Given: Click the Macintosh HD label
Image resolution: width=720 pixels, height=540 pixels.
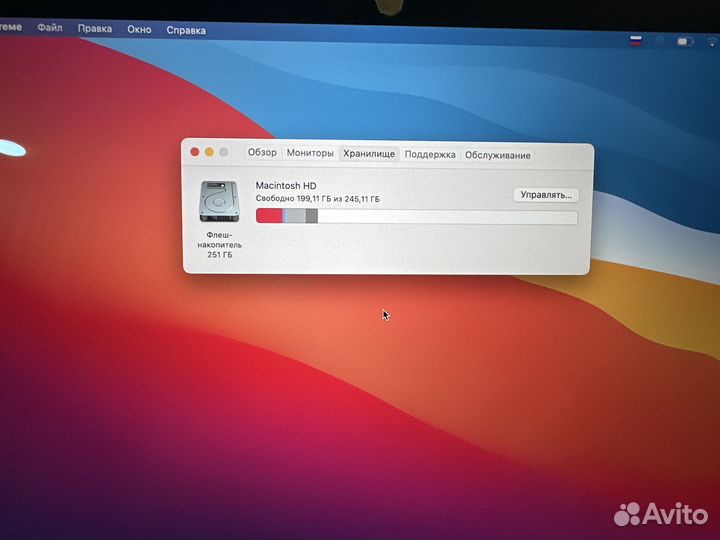Looking at the screenshot, I should [286, 186].
